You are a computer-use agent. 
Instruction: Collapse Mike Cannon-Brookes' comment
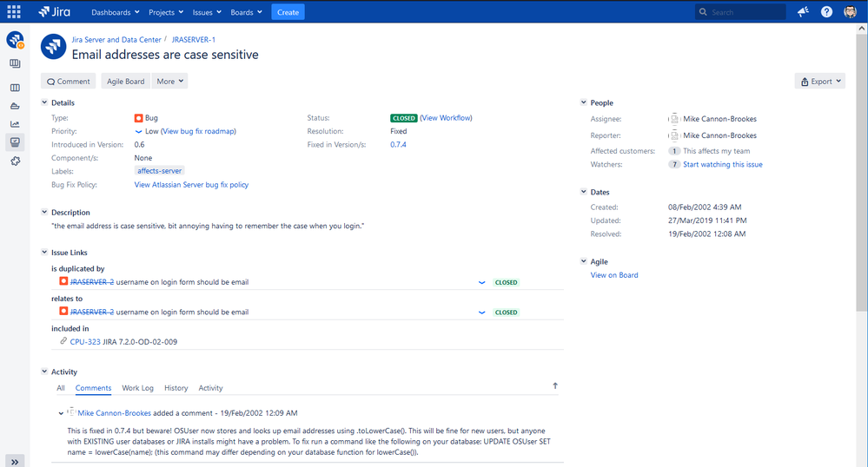(61, 413)
